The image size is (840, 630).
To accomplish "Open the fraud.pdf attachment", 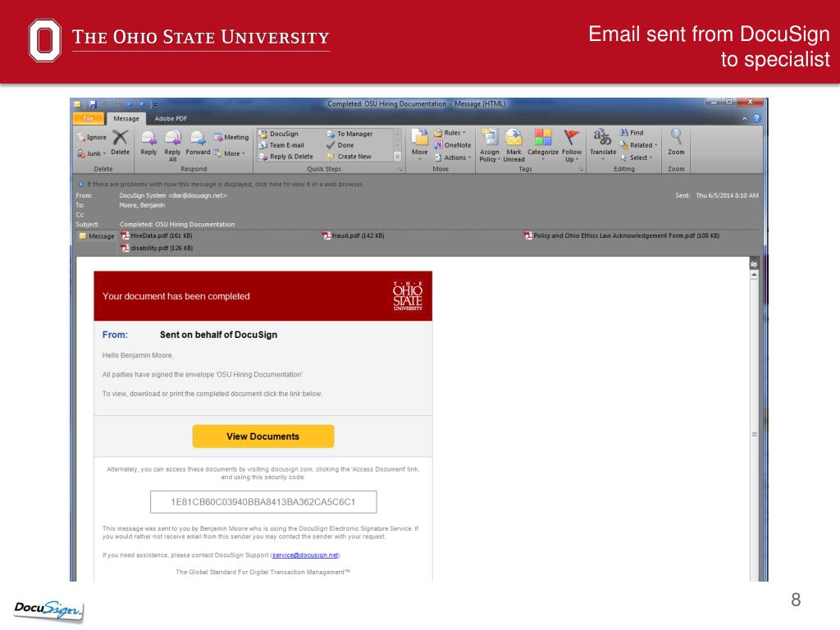I will pos(353,235).
